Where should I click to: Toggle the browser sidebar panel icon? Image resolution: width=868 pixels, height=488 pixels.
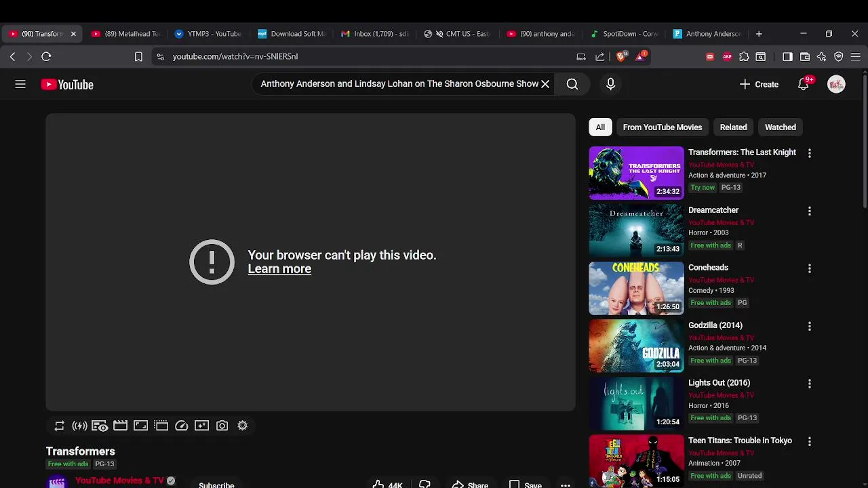click(787, 57)
